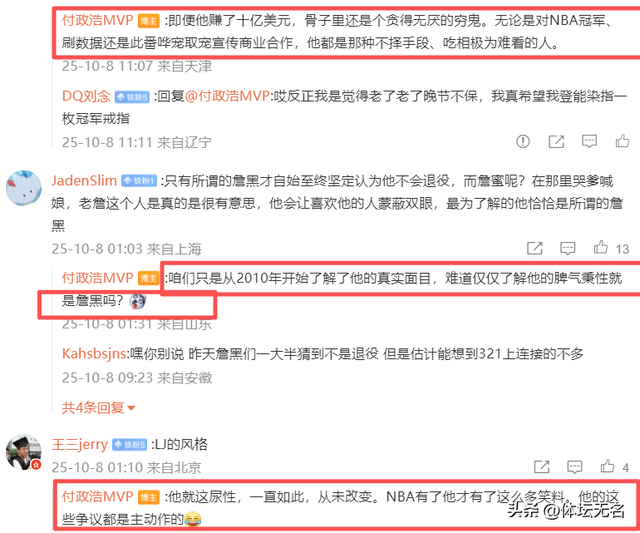Open comment icon under DQ刘念's reply
This screenshot has width=640, height=533.
589,141
